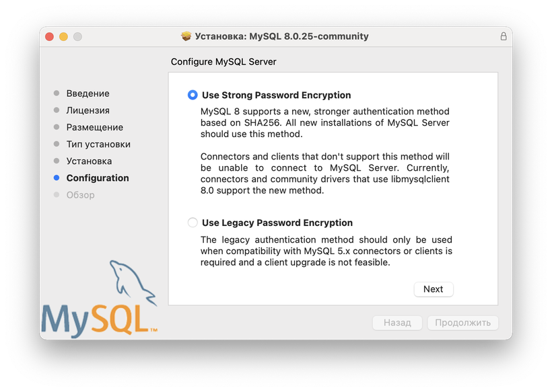Click the blue bullet beside Configuration
Screen dimensions: 552x392
57,178
